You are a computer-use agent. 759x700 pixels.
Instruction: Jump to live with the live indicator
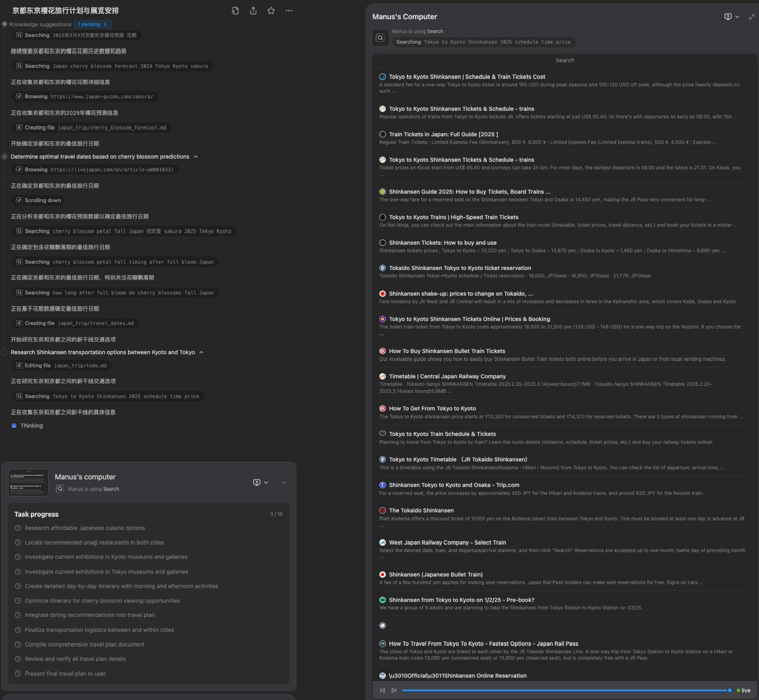[x=744, y=690]
